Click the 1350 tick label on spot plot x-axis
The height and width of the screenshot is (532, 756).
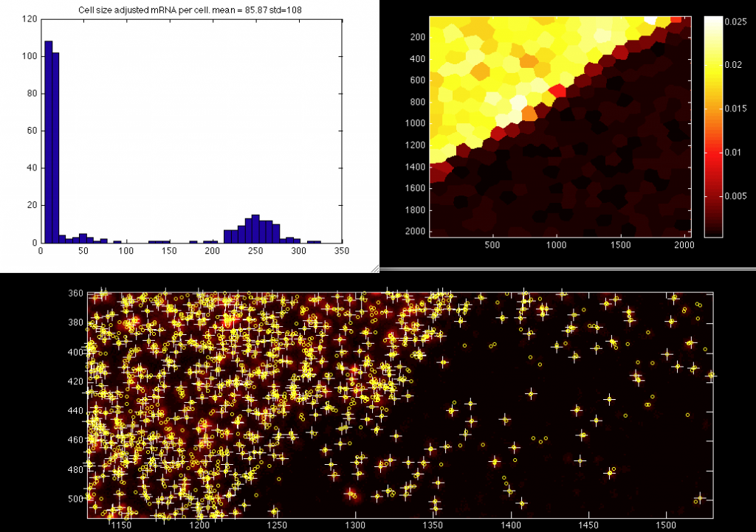(x=433, y=525)
